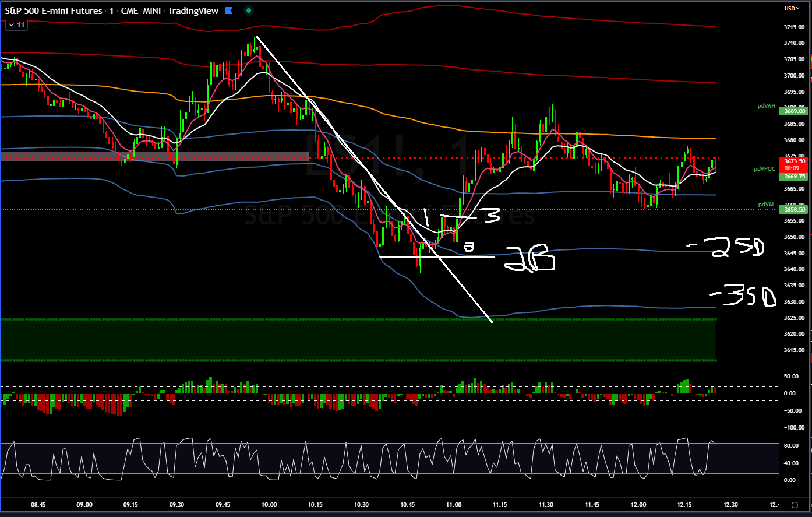This screenshot has width=812, height=517.
Task: Click the 00:09 bar countdown timer
Action: [x=792, y=168]
